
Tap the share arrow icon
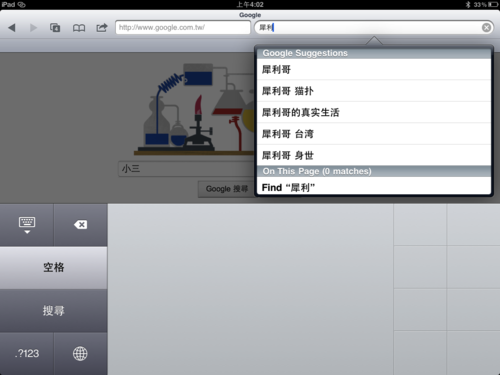(x=102, y=28)
